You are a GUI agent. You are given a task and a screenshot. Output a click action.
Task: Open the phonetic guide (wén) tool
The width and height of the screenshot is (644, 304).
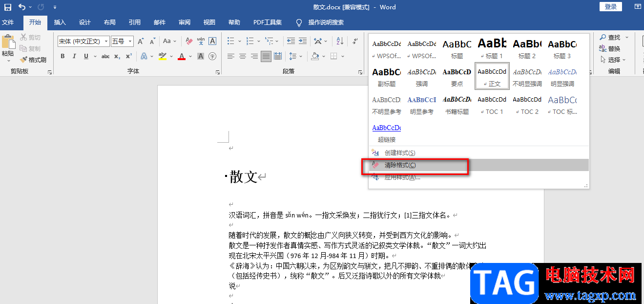[201, 42]
